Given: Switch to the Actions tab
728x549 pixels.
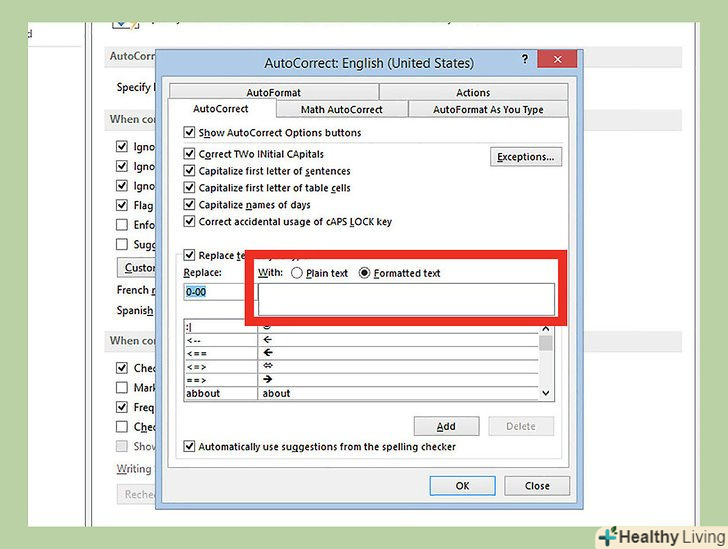Looking at the screenshot, I should (x=473, y=92).
